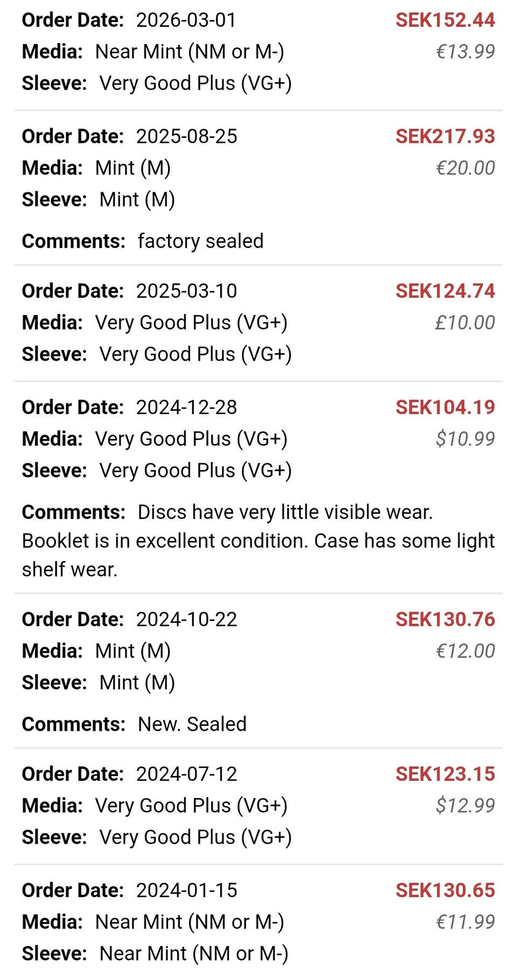The width and height of the screenshot is (517, 980).
Task: Click the SEK130.65 price
Action: click(445, 891)
